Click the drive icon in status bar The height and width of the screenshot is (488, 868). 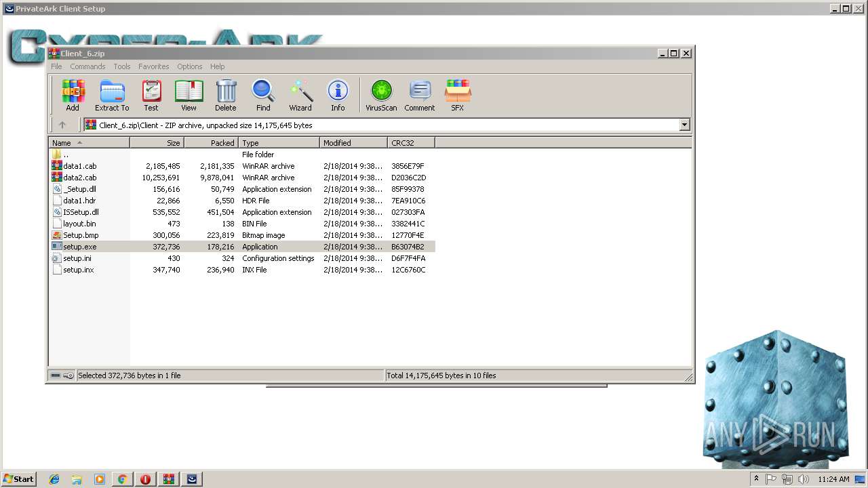[x=56, y=375]
